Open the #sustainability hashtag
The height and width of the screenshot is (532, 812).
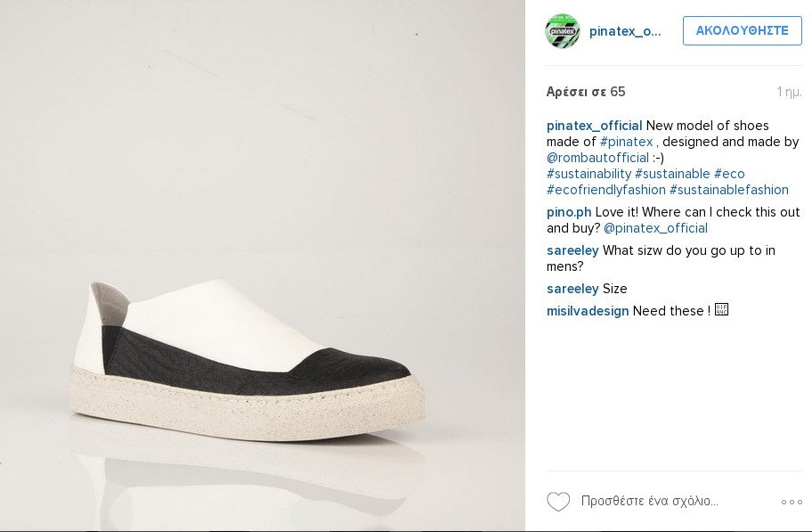click(x=589, y=174)
